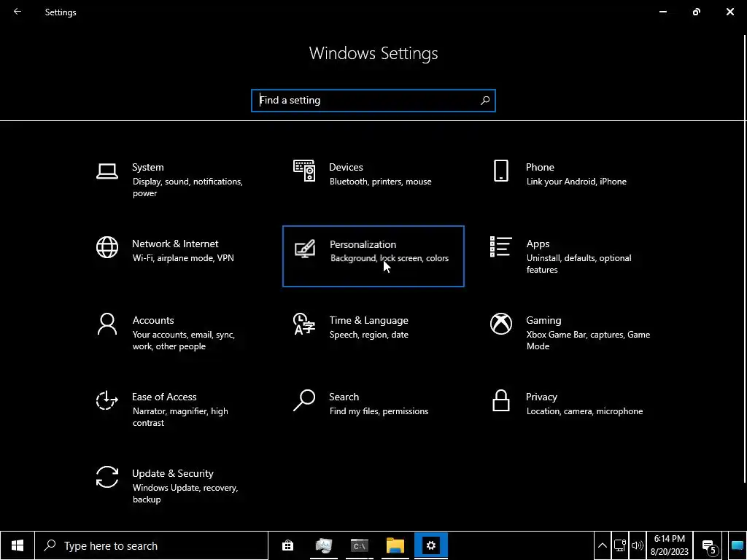Click "Wi-Fi, airplane mode, VPN" text
Viewport: 747px width, 560px height.
(x=183, y=258)
